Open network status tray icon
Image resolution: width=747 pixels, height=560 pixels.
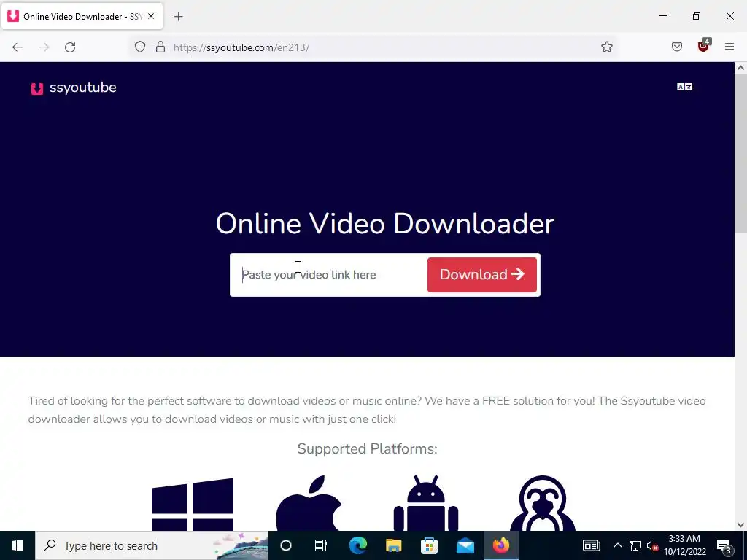coord(635,545)
